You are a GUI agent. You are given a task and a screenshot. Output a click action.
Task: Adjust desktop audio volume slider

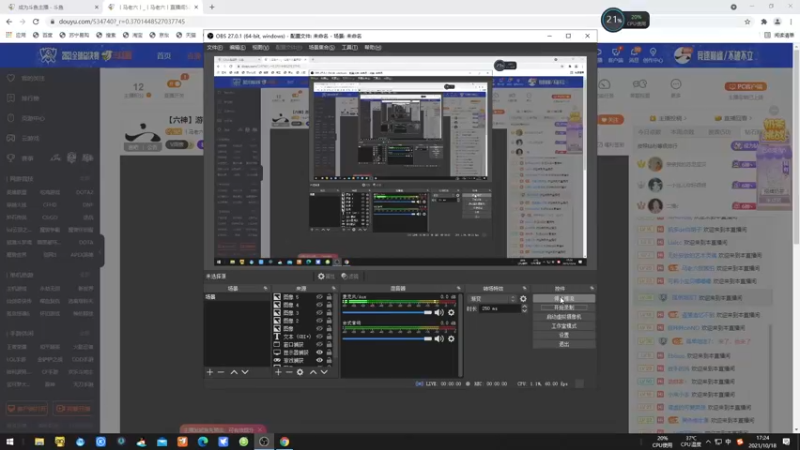(387, 338)
